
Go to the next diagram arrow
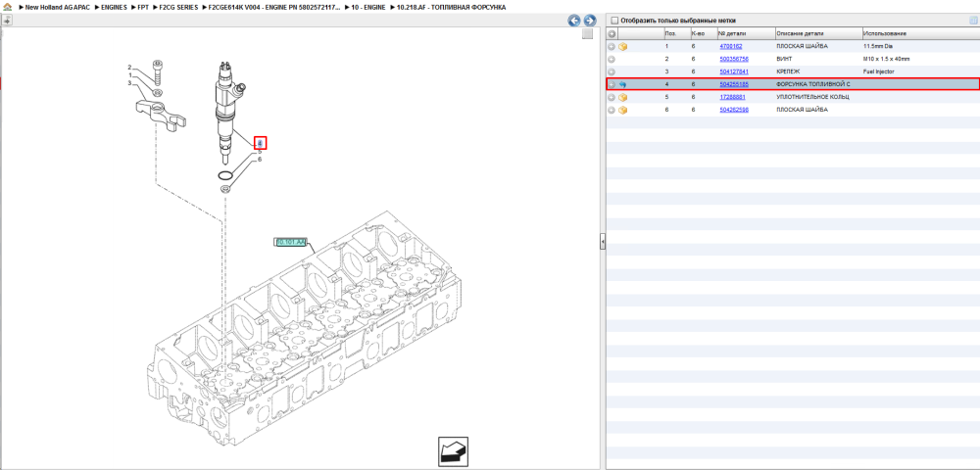tap(589, 21)
